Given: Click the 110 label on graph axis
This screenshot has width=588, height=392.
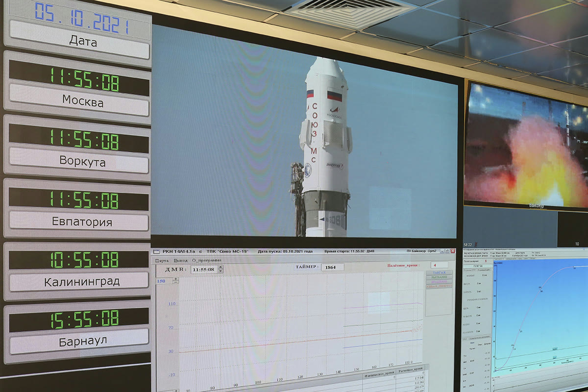Looking at the screenshot, I should pyautogui.click(x=171, y=304).
